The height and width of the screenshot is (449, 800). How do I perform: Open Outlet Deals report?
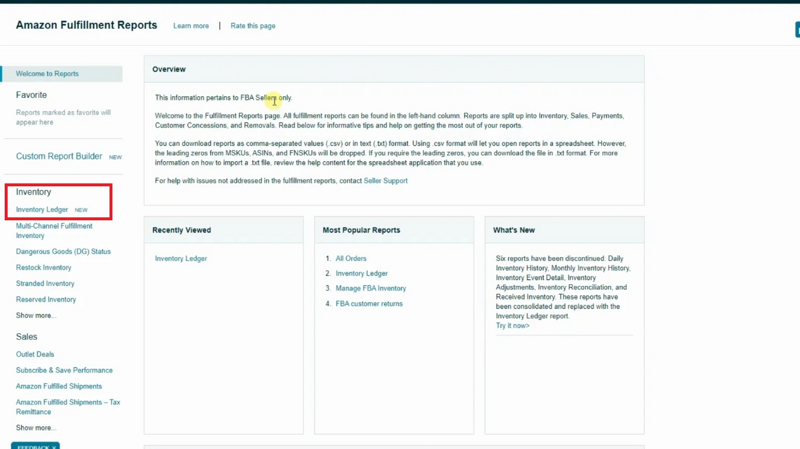pos(35,354)
